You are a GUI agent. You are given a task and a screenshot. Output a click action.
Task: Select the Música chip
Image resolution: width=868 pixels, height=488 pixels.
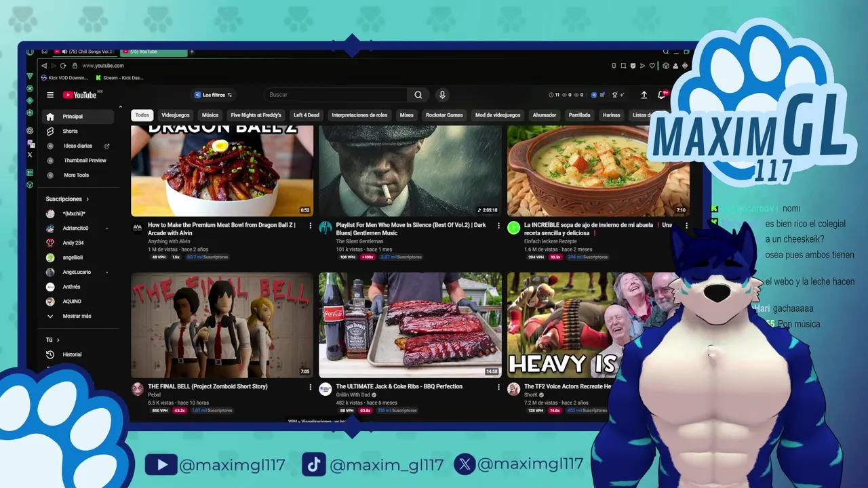(210, 115)
